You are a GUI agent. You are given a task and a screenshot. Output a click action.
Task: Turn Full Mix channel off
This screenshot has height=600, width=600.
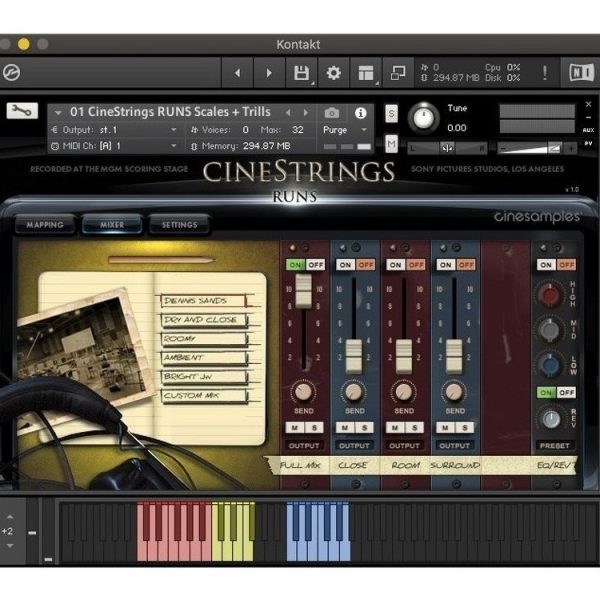[x=315, y=265]
